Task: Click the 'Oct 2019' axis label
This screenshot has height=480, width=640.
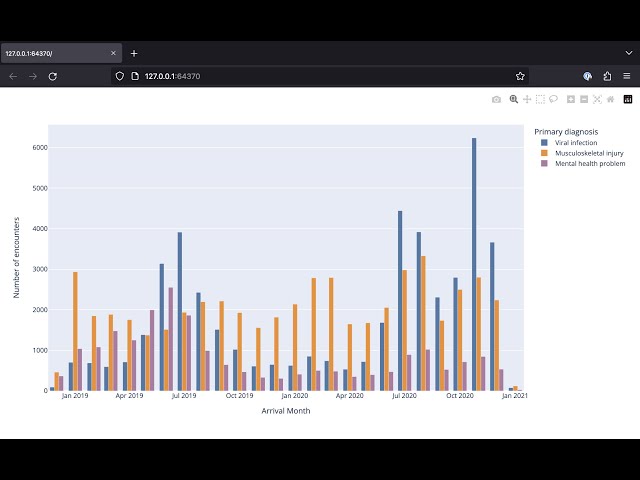Action: point(240,396)
